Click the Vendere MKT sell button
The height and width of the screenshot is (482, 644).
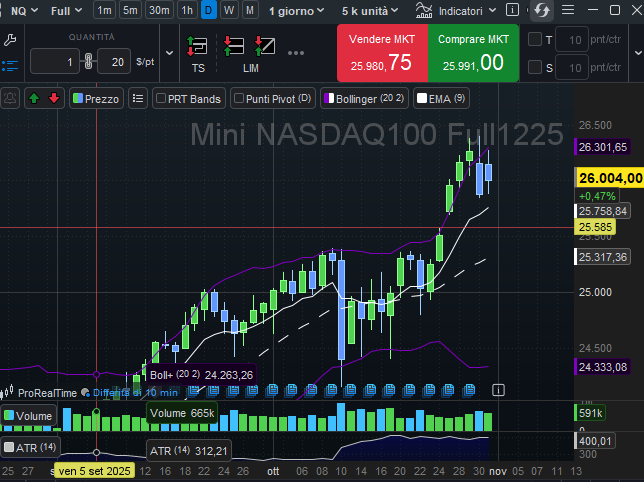(382, 53)
